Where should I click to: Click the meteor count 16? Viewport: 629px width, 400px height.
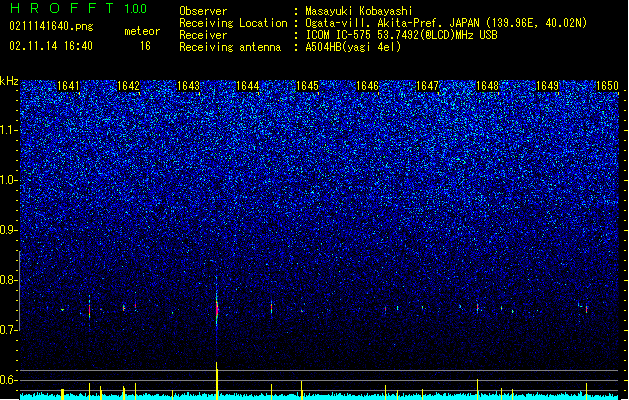coord(145,46)
